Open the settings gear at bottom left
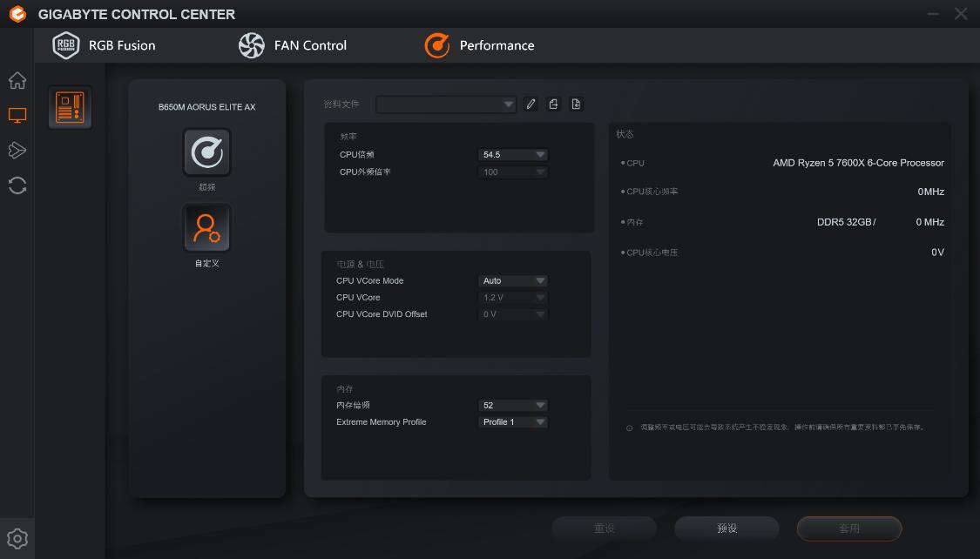This screenshot has width=980, height=559. tap(17, 538)
